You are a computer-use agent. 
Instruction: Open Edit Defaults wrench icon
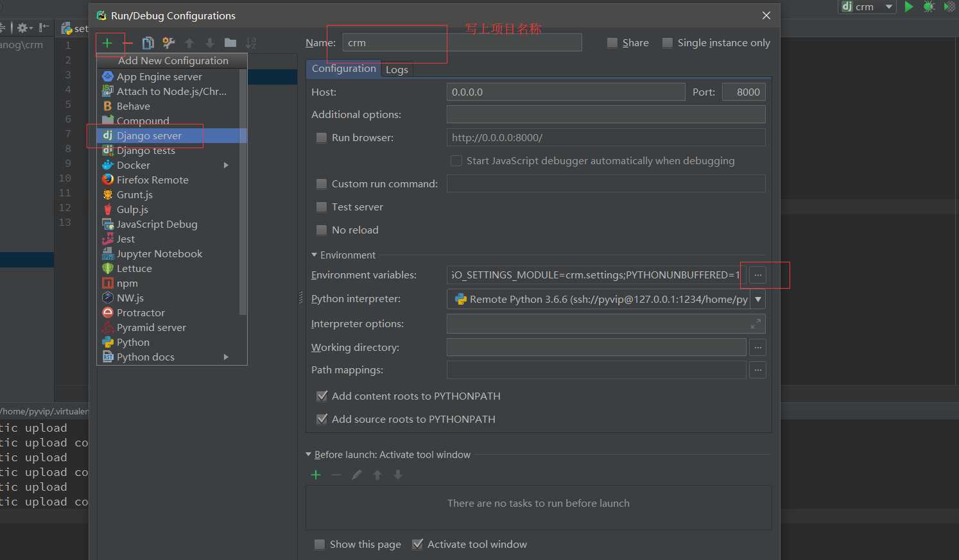pyautogui.click(x=169, y=43)
